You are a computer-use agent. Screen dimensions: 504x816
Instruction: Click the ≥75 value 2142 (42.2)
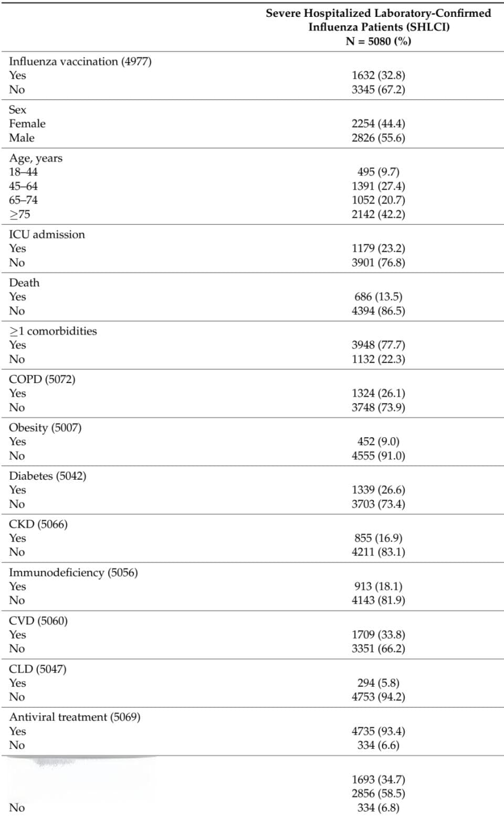click(x=378, y=214)
